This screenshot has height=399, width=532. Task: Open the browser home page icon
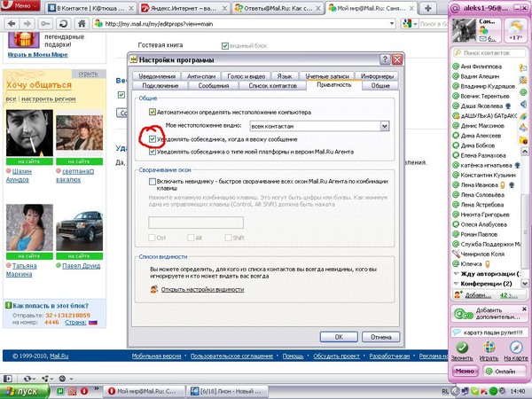point(82,23)
